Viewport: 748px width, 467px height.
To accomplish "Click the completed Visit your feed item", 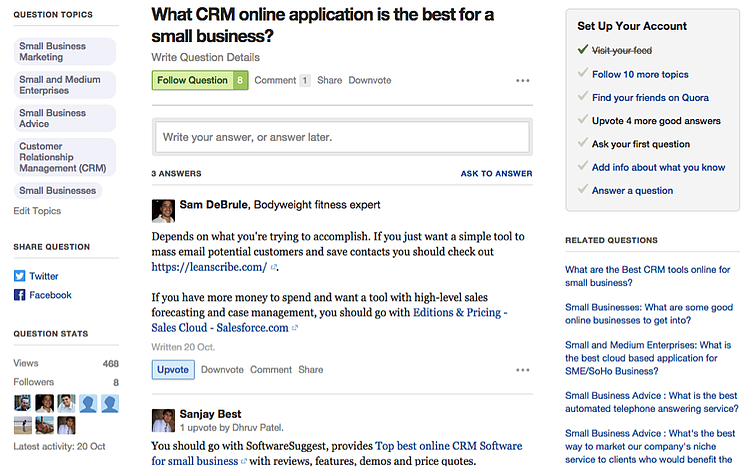I will 622,51.
